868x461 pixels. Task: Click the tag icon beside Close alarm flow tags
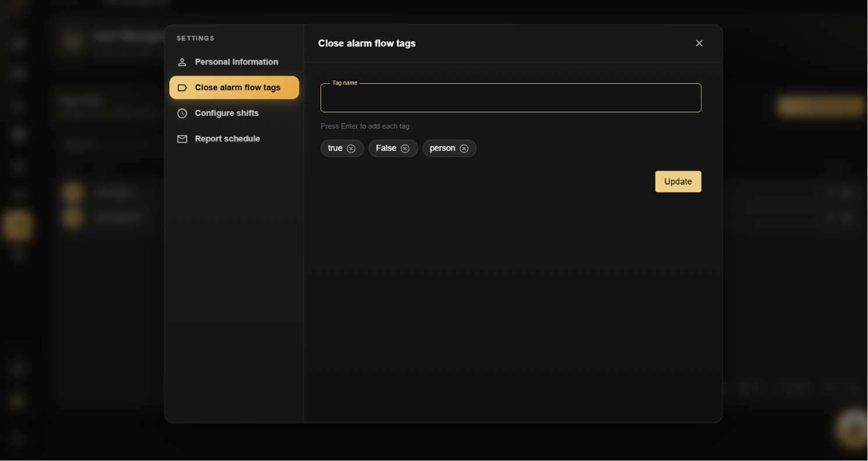pos(182,88)
